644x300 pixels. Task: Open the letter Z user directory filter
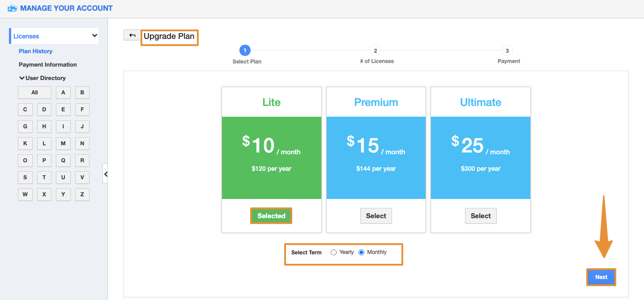pyautogui.click(x=82, y=194)
